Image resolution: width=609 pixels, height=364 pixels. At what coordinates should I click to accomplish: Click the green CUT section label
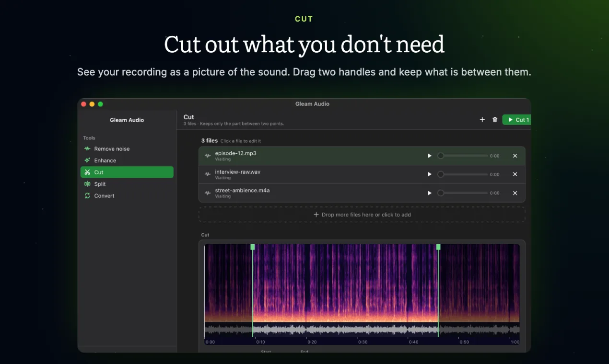click(x=304, y=19)
